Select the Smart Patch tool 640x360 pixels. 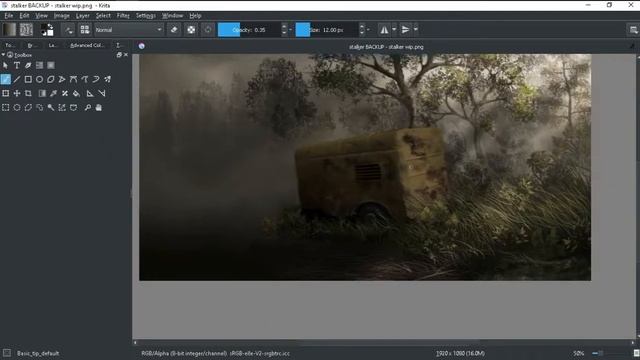65,93
